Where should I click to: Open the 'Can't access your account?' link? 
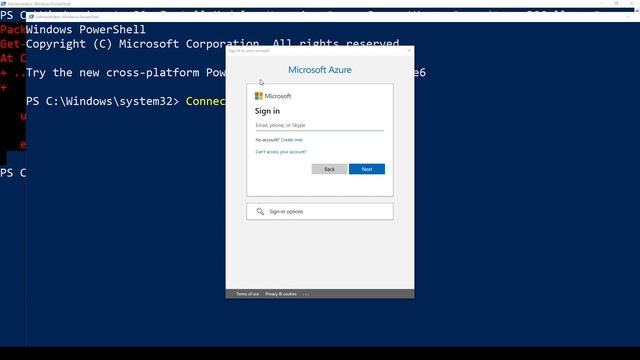[281, 152]
